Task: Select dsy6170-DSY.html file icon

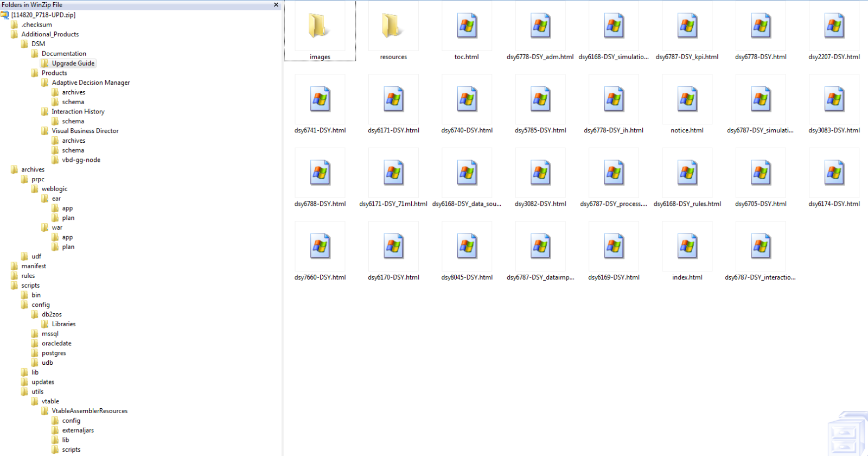Action: [x=393, y=246]
